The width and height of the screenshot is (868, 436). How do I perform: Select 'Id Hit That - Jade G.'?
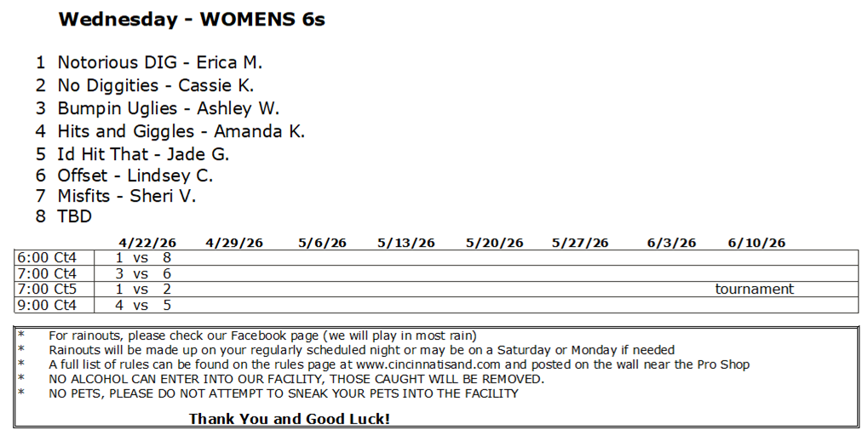tap(143, 155)
